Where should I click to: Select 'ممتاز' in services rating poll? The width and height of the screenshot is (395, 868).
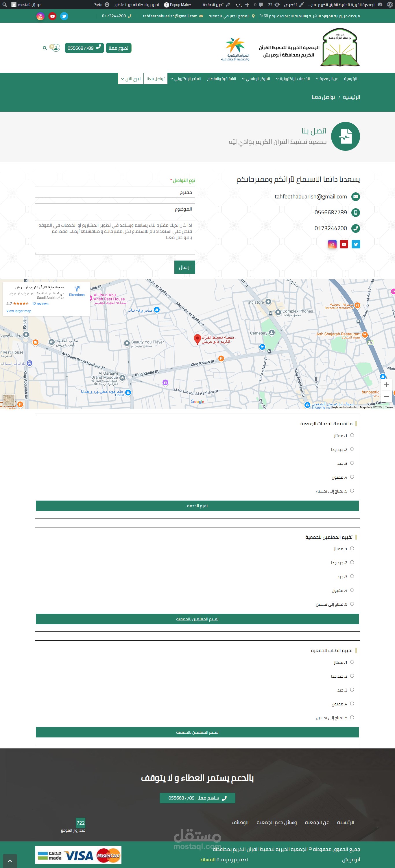(x=352, y=435)
